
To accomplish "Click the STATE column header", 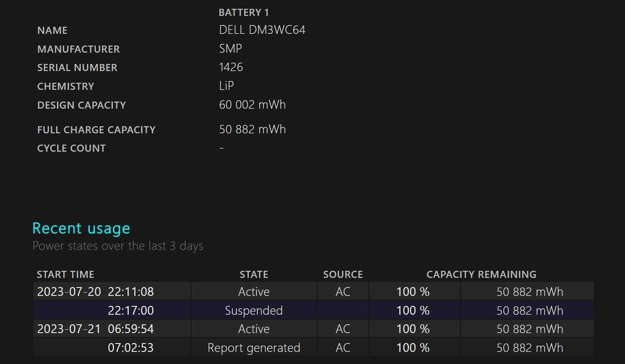I will [254, 275].
